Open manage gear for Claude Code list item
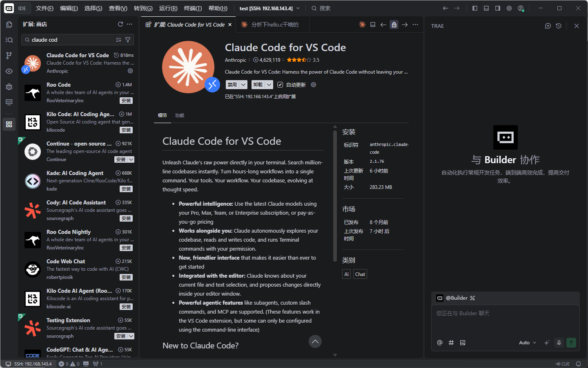Image resolution: width=588 pixels, height=368 pixels. click(130, 71)
